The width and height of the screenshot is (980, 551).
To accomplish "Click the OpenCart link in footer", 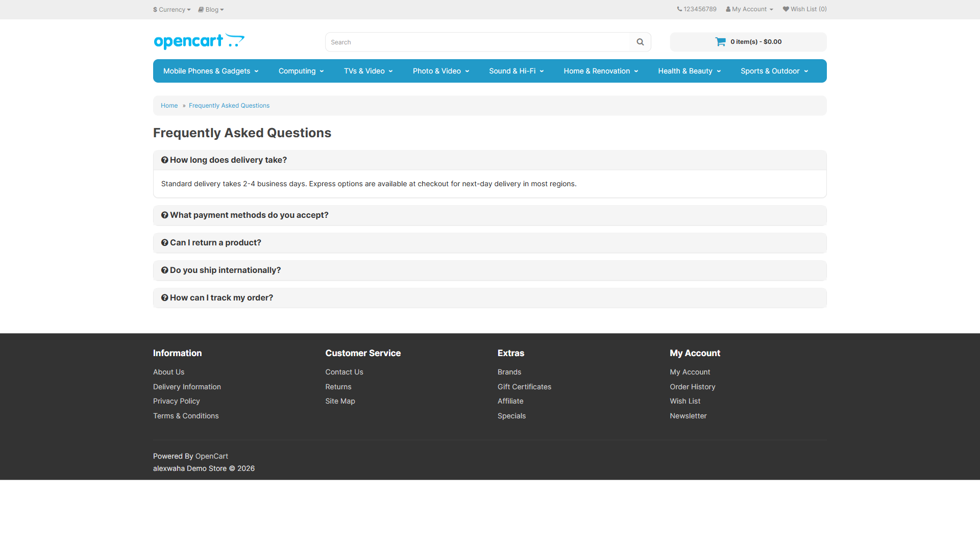I will click(x=211, y=456).
